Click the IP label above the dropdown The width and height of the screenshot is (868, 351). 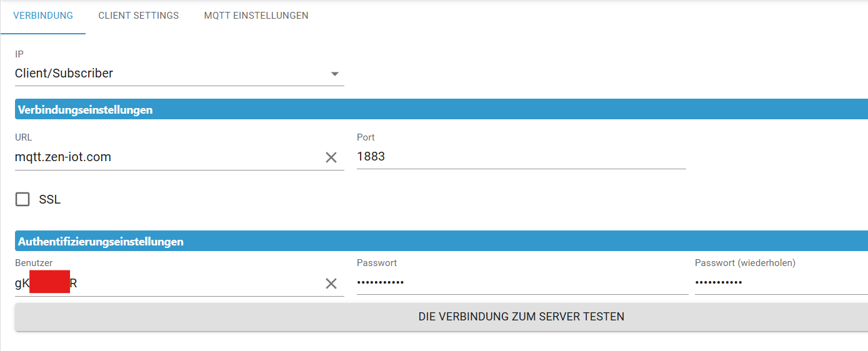click(19, 55)
